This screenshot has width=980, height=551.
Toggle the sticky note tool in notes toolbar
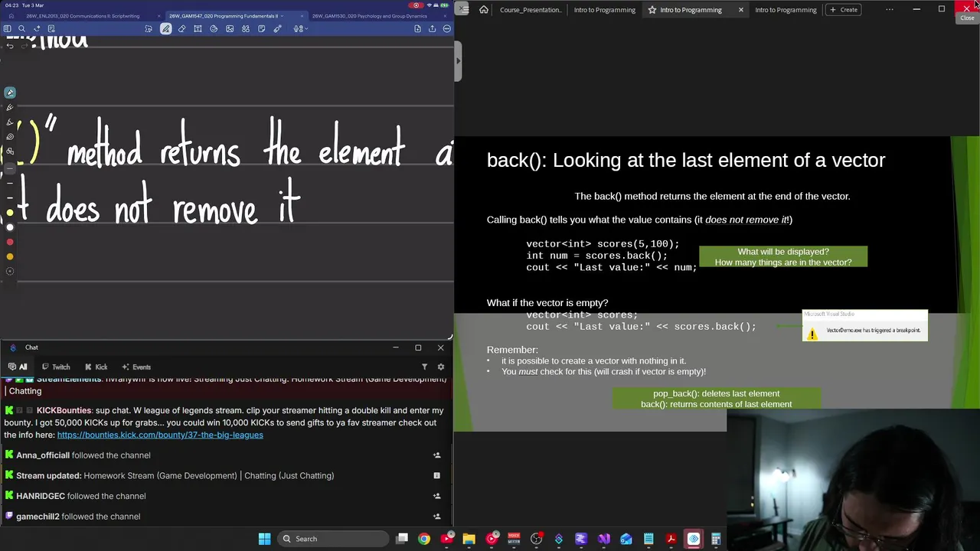pos(262,28)
